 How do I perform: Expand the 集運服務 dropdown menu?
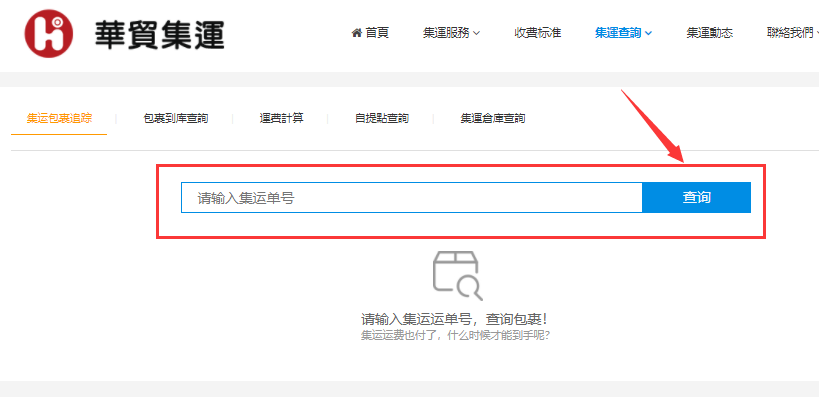pos(451,33)
